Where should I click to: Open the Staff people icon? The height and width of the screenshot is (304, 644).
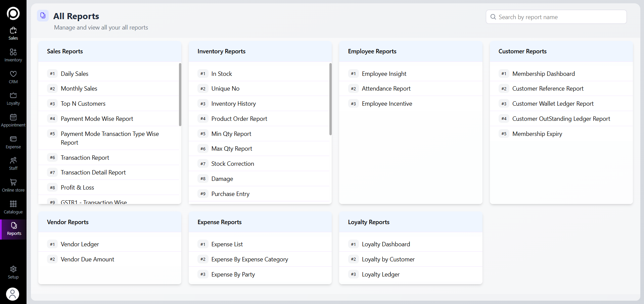pos(13,161)
